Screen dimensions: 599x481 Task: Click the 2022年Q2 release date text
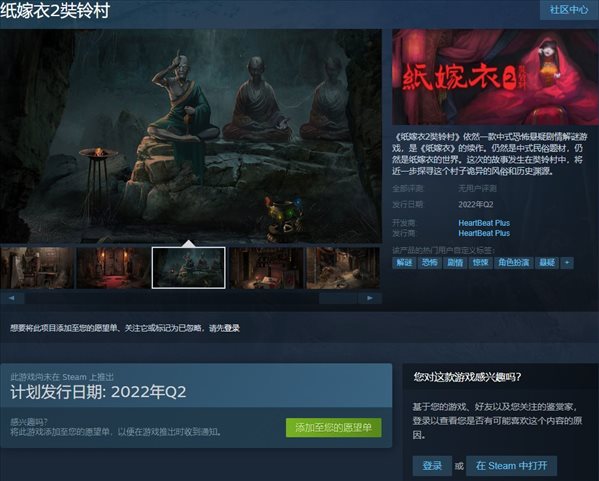click(476, 205)
